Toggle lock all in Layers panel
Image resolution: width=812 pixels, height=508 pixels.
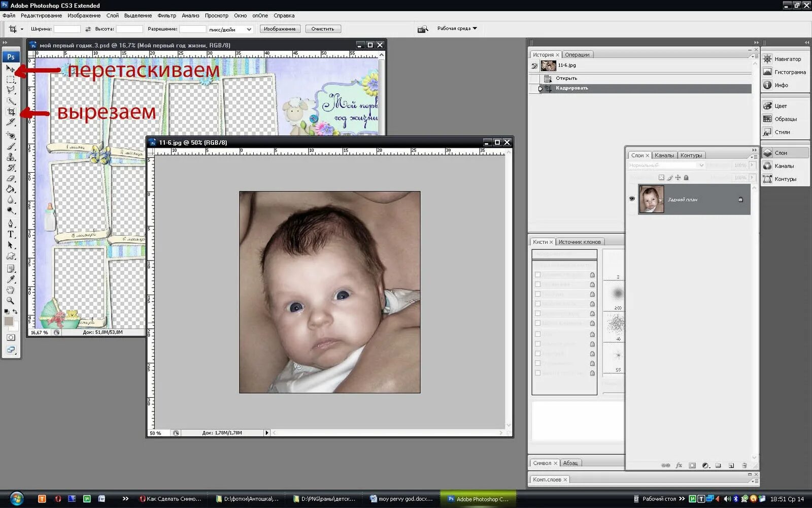[x=686, y=177]
